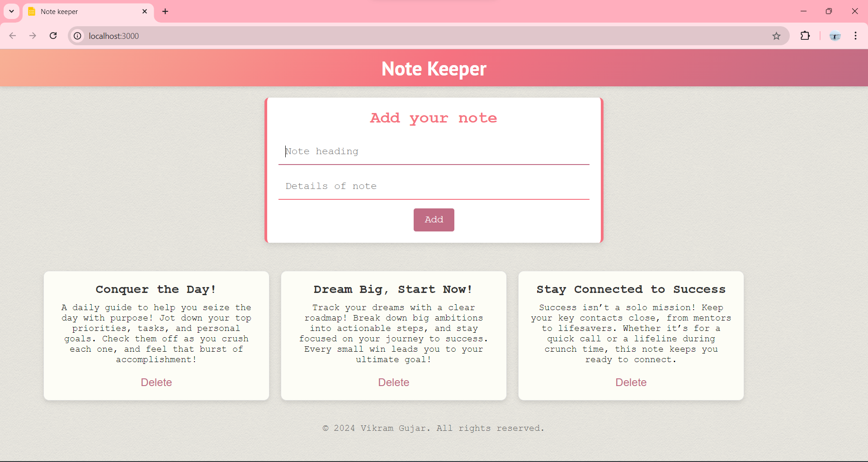Viewport: 868px width, 462px height.
Task: Delete the Dream Big, Start Now! note
Action: [394, 382]
